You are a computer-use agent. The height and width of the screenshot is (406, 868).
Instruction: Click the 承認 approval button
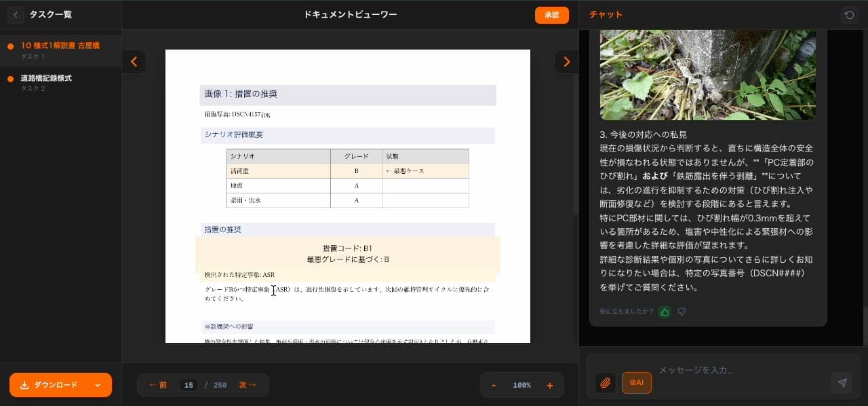click(552, 15)
